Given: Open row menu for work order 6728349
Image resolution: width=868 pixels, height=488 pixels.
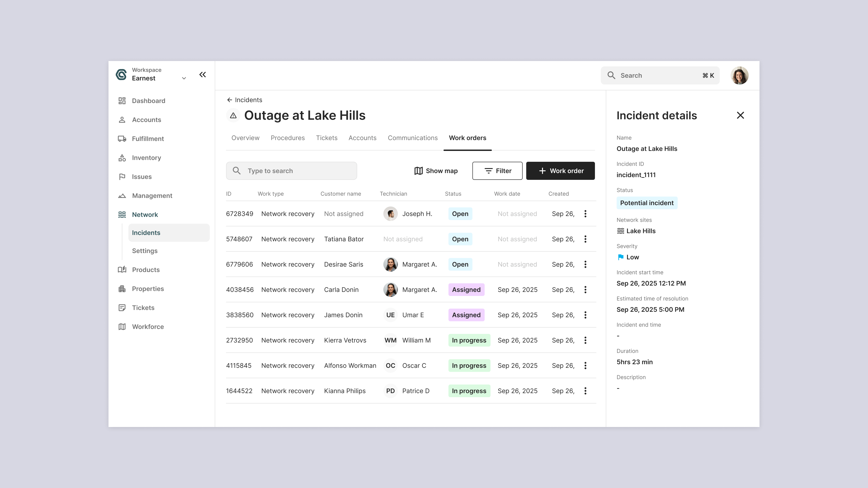Looking at the screenshot, I should coord(585,214).
